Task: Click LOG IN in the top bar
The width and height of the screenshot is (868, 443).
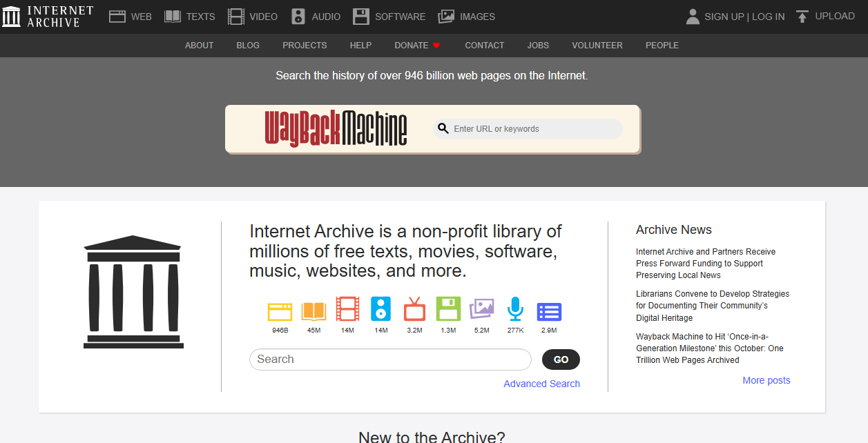Action: point(769,17)
